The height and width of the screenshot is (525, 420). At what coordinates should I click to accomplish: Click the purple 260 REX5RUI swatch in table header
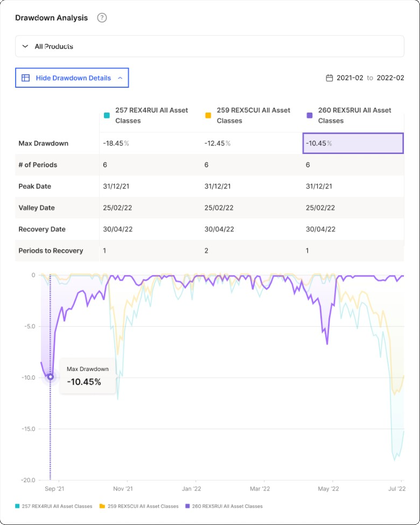(x=309, y=116)
